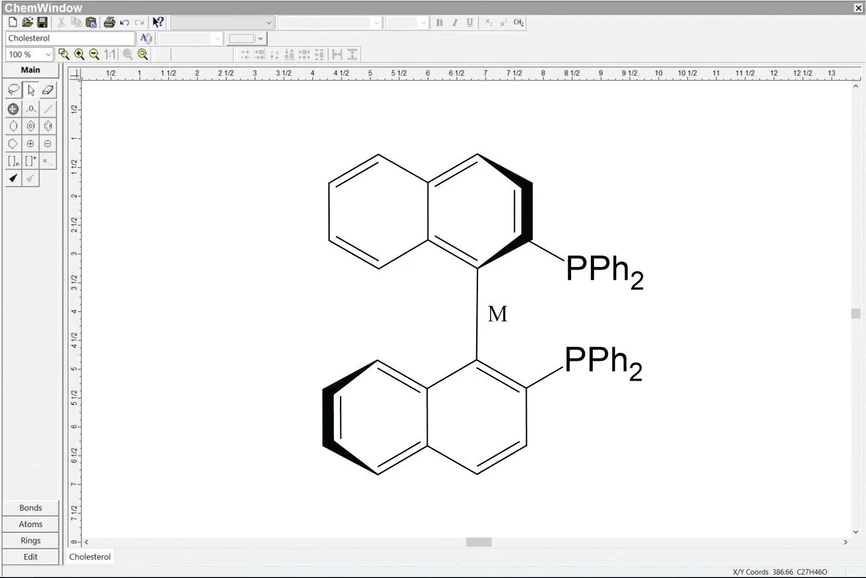This screenshot has height=578, width=866.
Task: Open the 100% zoom level dropdown
Action: point(48,54)
